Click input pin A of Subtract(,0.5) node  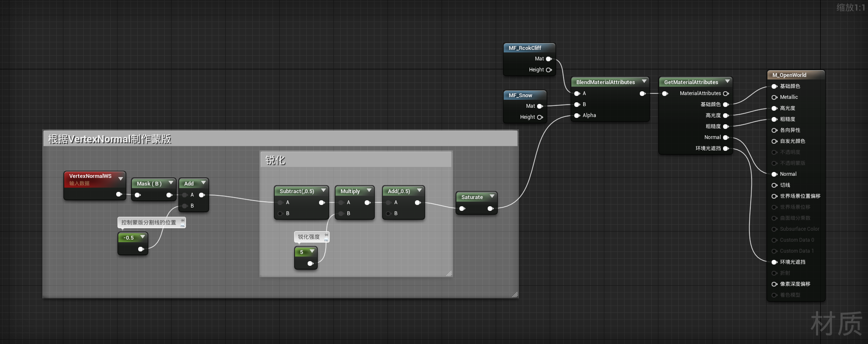pyautogui.click(x=280, y=203)
